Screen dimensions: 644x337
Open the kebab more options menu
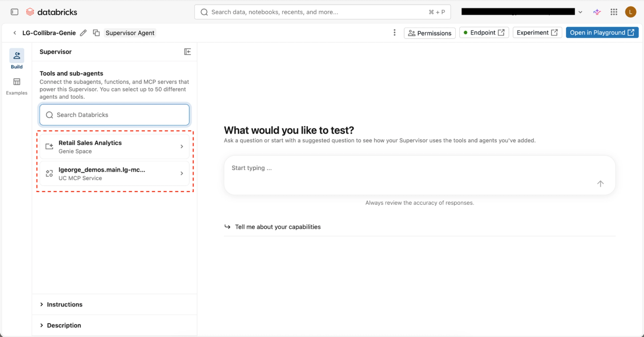(394, 33)
